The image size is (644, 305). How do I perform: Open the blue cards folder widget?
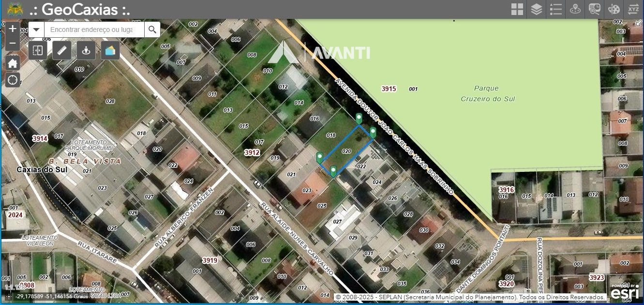pos(110,50)
